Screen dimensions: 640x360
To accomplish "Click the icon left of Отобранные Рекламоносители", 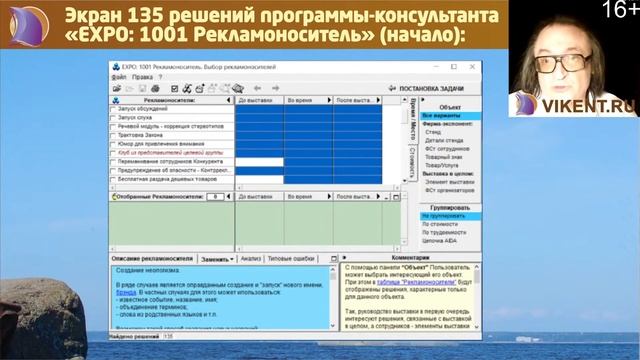I will coord(114,197).
